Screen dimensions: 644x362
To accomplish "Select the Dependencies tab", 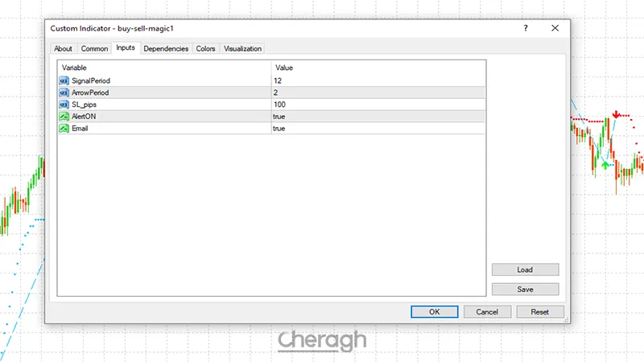I will [166, 49].
